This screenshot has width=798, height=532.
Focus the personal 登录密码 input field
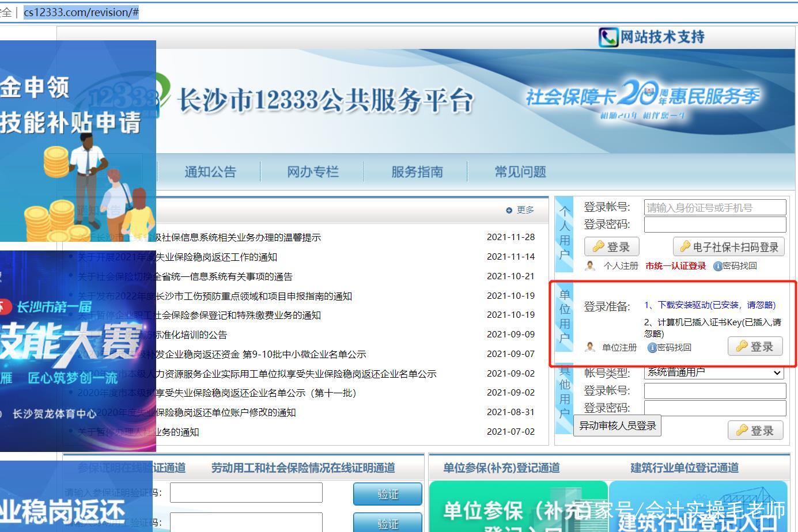pyautogui.click(x=715, y=225)
